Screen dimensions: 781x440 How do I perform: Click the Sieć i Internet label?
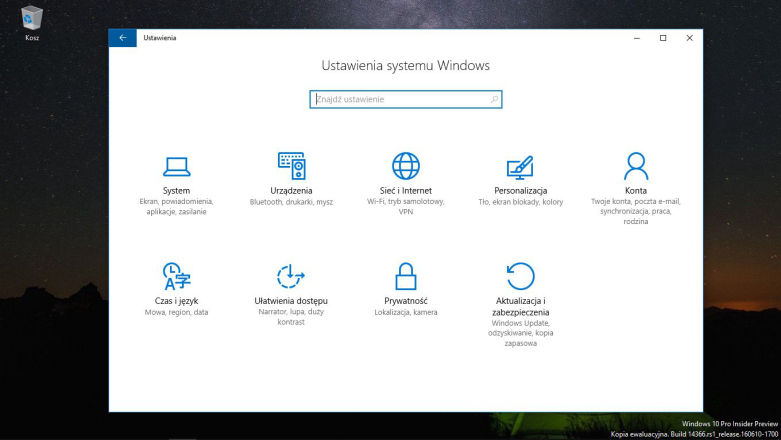click(405, 191)
